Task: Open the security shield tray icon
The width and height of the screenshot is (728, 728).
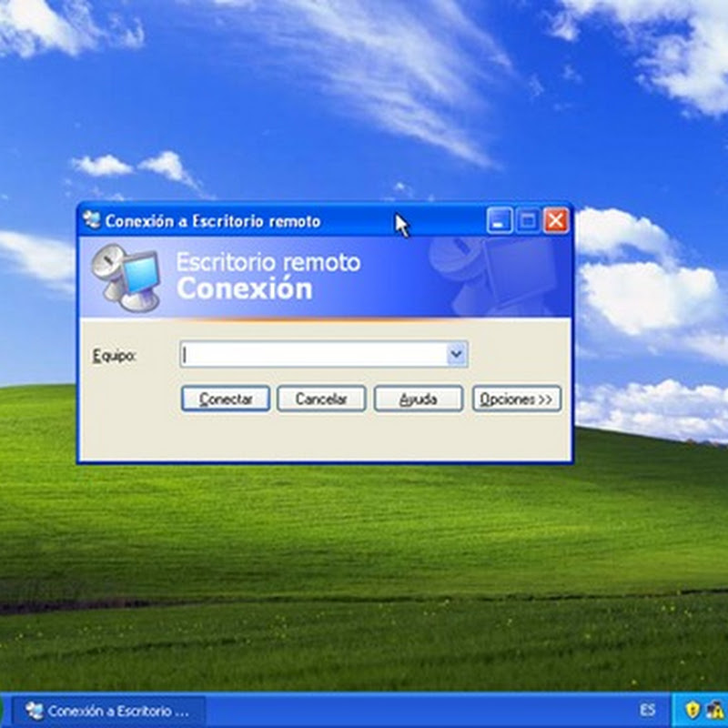Action: click(x=692, y=710)
